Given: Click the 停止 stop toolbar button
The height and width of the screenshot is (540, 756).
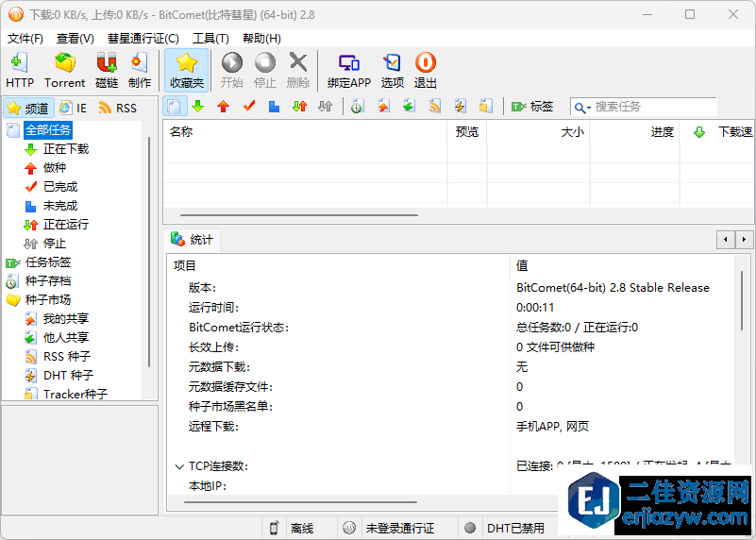Looking at the screenshot, I should pyautogui.click(x=264, y=71).
